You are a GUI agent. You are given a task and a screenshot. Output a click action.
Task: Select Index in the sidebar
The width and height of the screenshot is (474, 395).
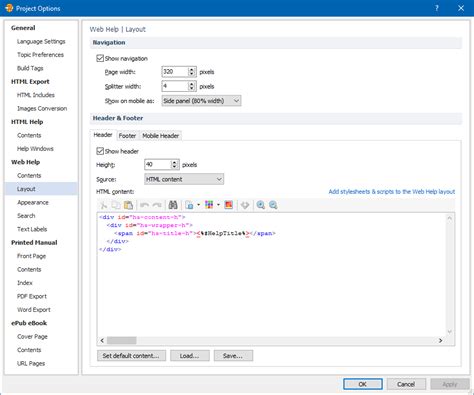coord(25,283)
